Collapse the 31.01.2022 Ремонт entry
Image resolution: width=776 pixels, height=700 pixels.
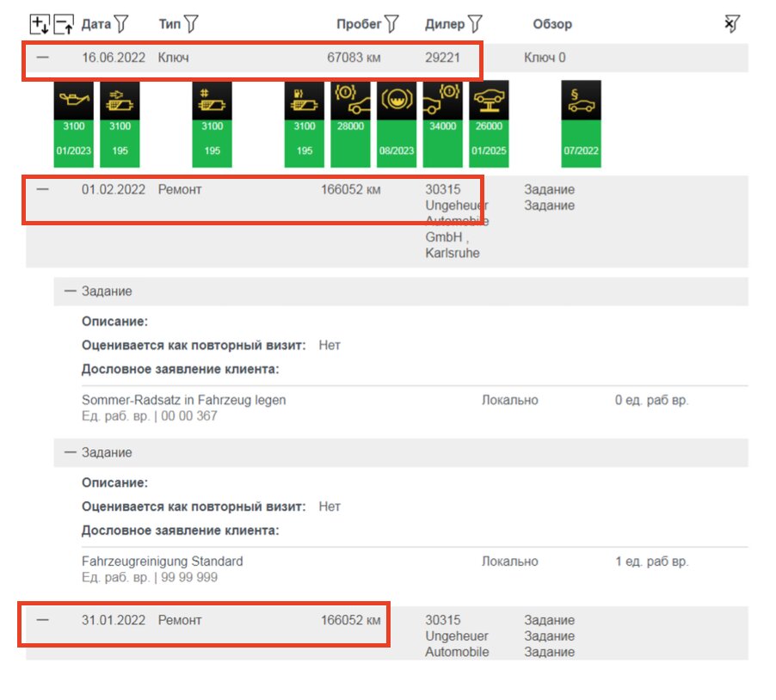pyautogui.click(x=42, y=620)
